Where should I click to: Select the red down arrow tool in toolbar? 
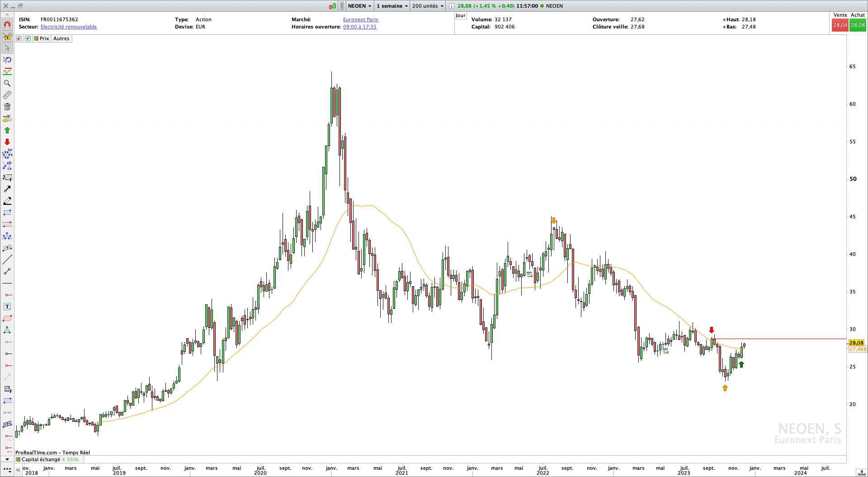(7, 142)
